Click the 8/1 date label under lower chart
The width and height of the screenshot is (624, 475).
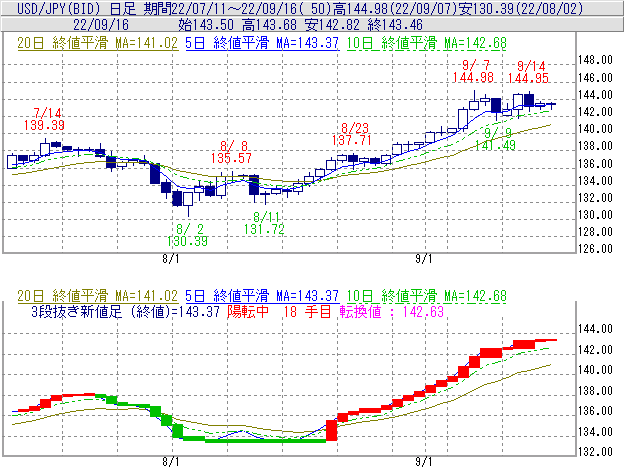click(171, 462)
